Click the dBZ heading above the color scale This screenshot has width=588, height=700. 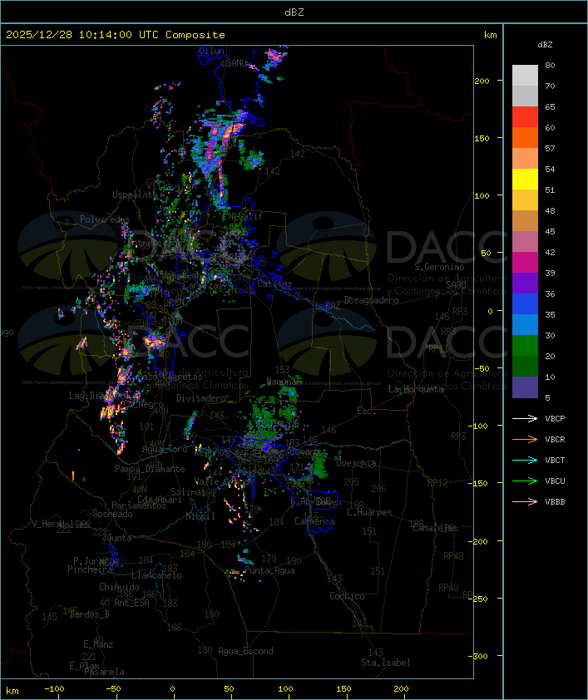tap(545, 45)
